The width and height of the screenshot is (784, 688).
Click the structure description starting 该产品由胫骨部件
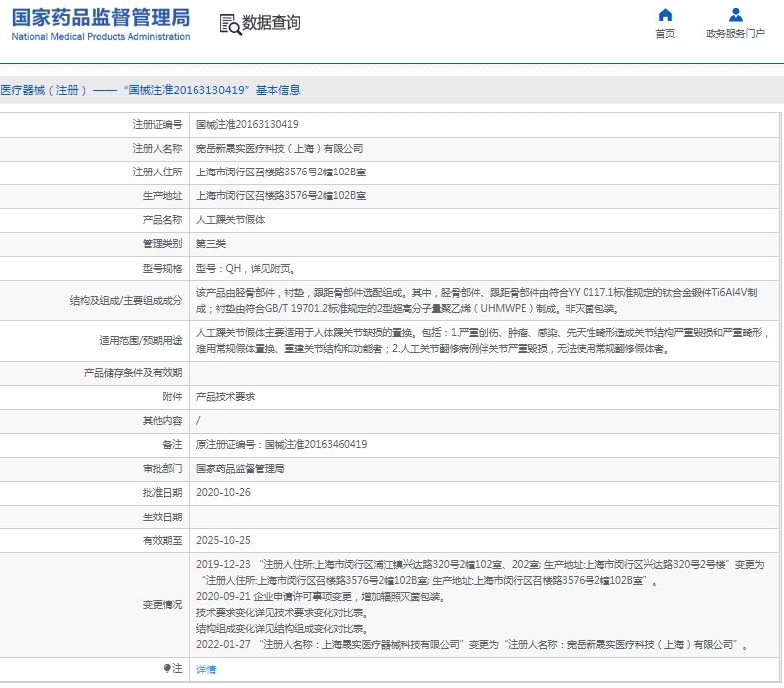(x=477, y=300)
